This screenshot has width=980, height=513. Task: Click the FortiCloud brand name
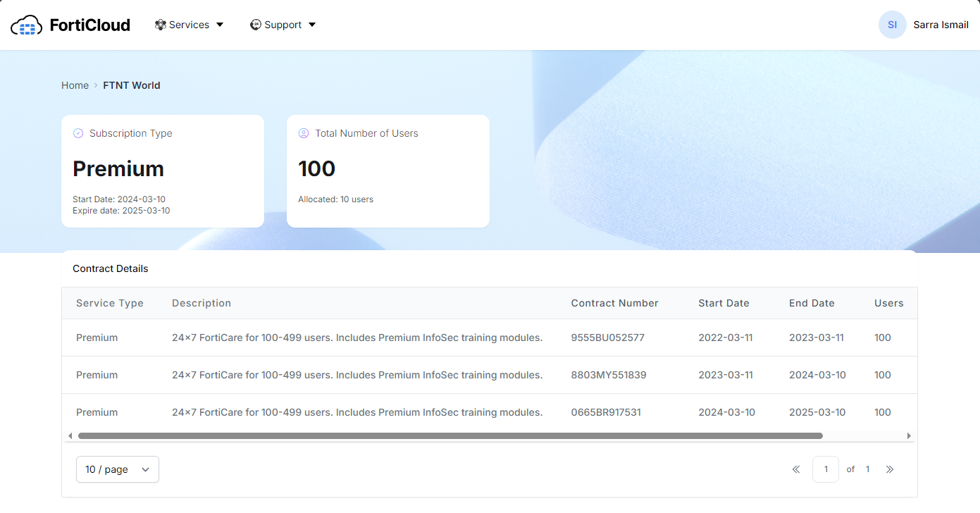pyautogui.click(x=90, y=25)
